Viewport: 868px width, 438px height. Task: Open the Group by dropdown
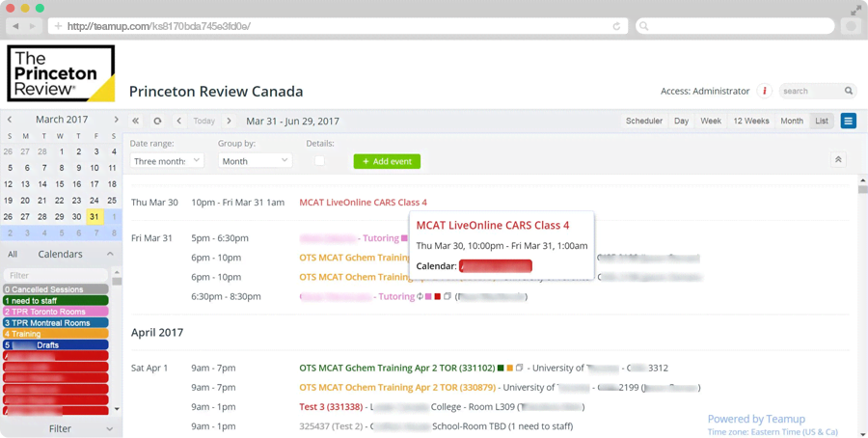point(255,161)
